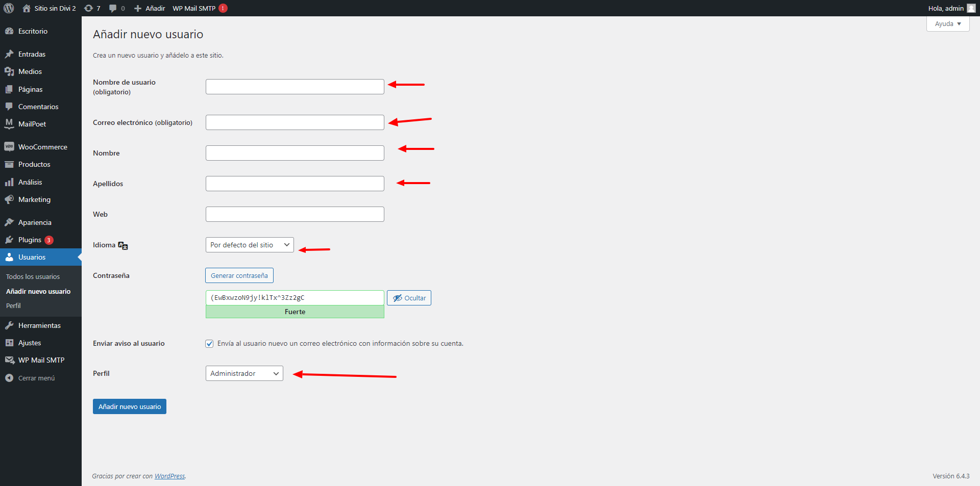Screen dimensions: 980x486
Task: Click the translation icon next to Idioma
Action: [123, 245]
